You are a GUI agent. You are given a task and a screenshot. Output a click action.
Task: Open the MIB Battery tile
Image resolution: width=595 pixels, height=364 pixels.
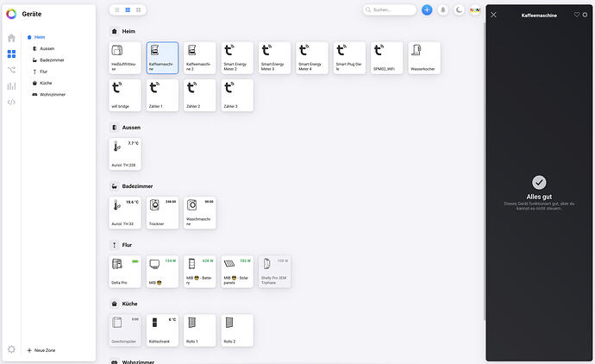(x=199, y=272)
